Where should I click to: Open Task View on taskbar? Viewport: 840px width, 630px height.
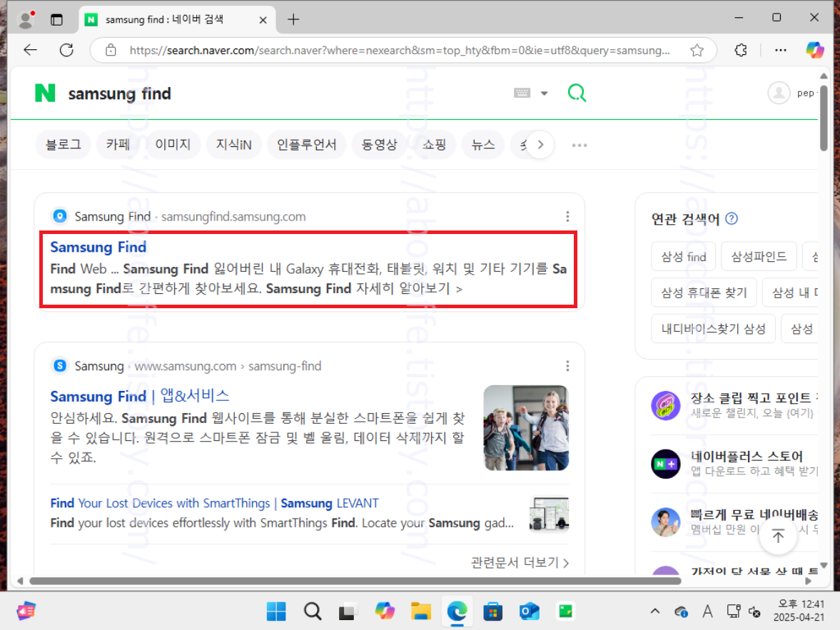[x=348, y=611]
